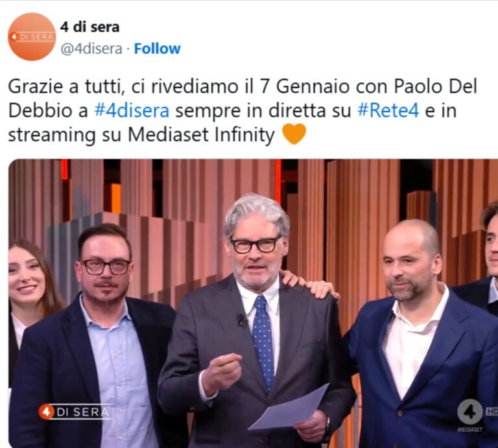Open the embedded studio video thumbnail
Image resolution: width=498 pixels, height=448 pixels.
click(x=253, y=303)
